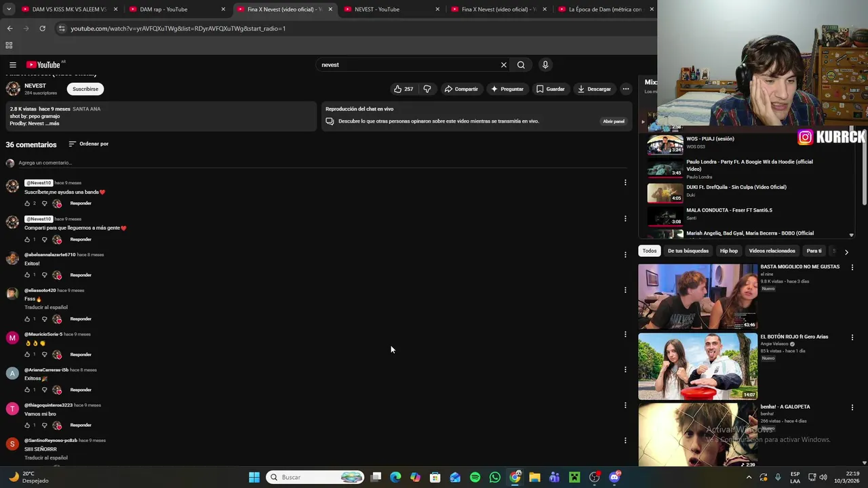868x488 pixels.
Task: Open Spotify from the taskbar
Action: pos(475,477)
